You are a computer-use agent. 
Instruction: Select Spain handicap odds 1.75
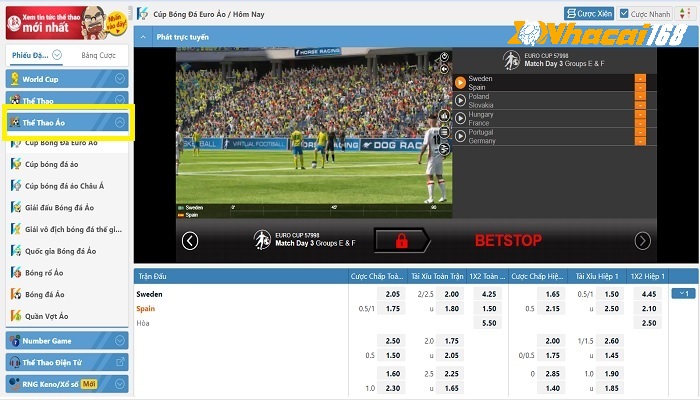[392, 308]
